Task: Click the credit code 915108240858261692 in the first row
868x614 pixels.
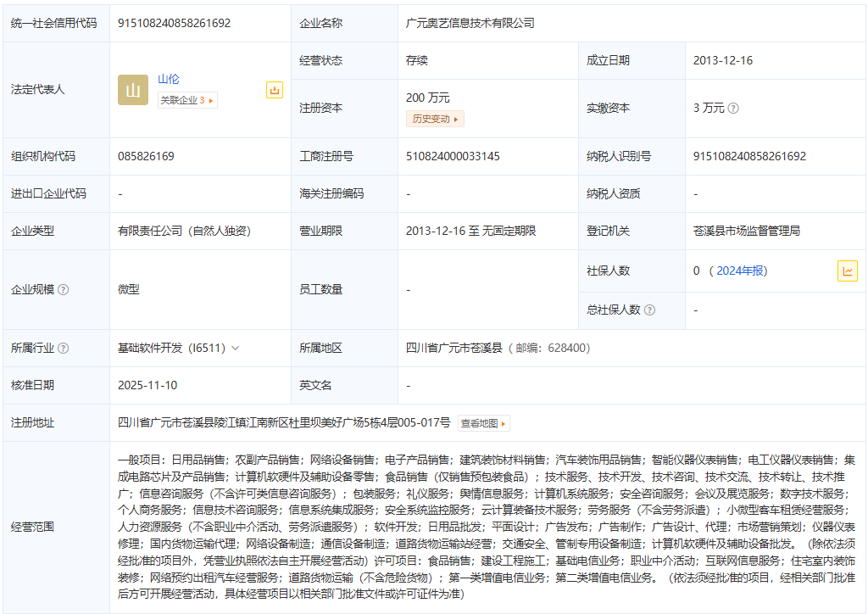Action: [175, 23]
